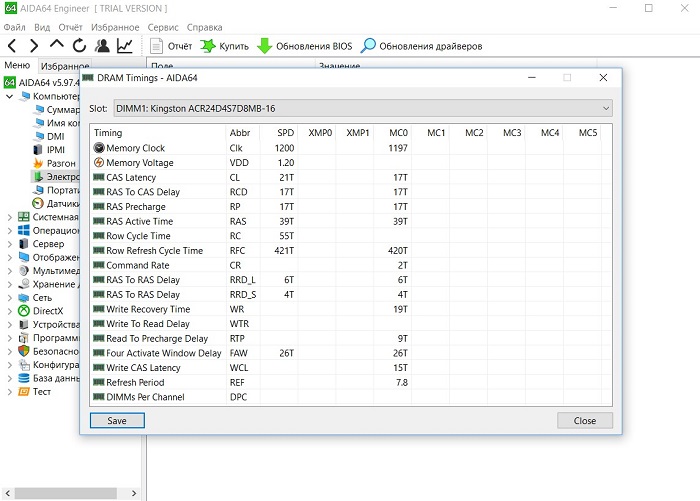Click the DIMMs Per Channel row icon

tap(99, 397)
